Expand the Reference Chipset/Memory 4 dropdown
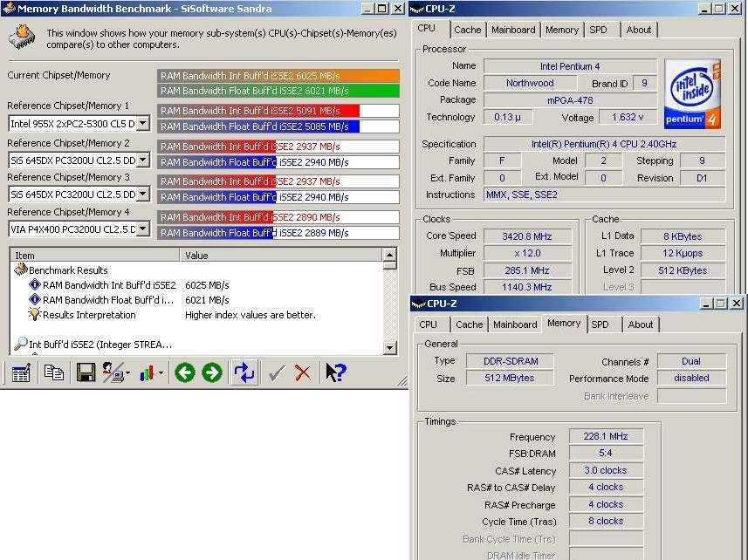This screenshot has width=748, height=560. [x=143, y=229]
